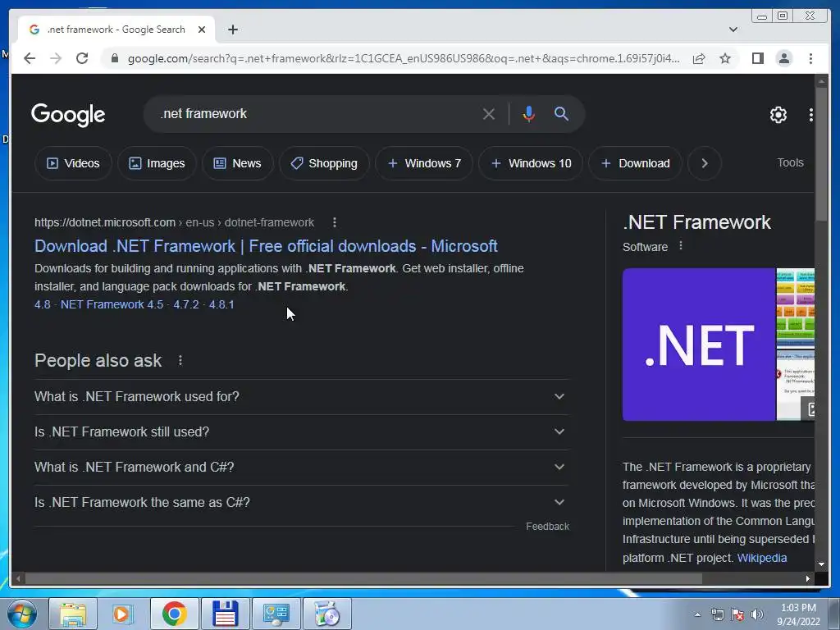The image size is (840, 630).
Task: Open the tab search dropdown arrow
Action: point(733,30)
